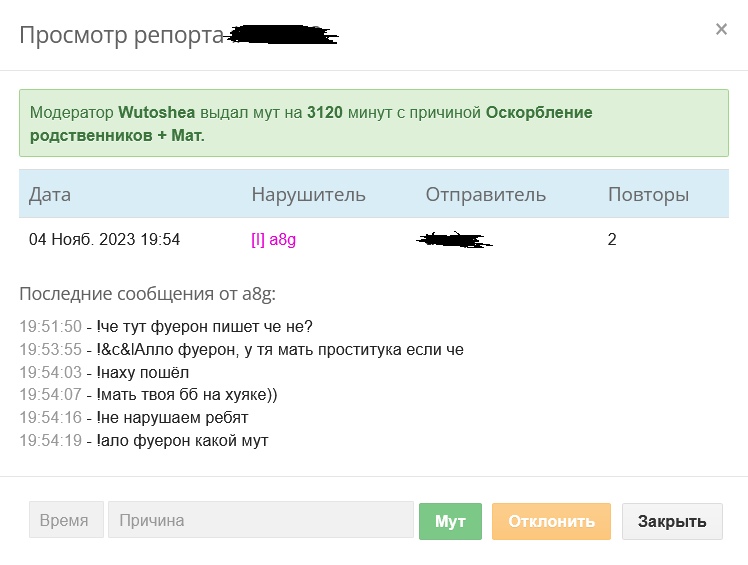The image size is (748, 565).
Task: Click the Нарушитель column header
Action: point(308,194)
